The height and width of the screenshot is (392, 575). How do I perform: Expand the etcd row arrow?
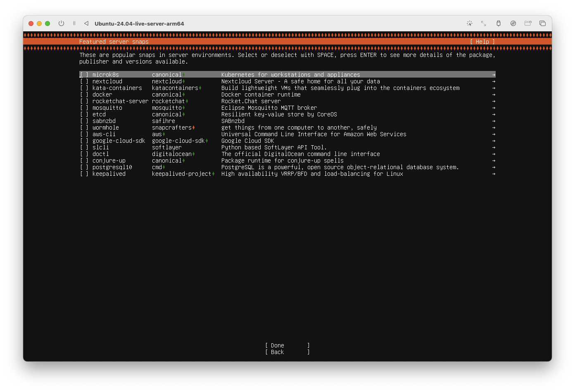tap(494, 114)
